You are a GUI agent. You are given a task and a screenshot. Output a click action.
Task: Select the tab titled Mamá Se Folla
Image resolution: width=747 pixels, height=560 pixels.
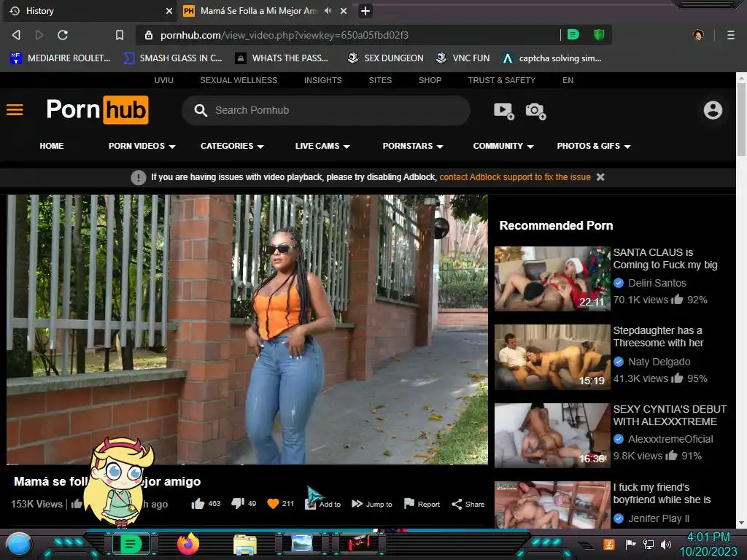(258, 10)
